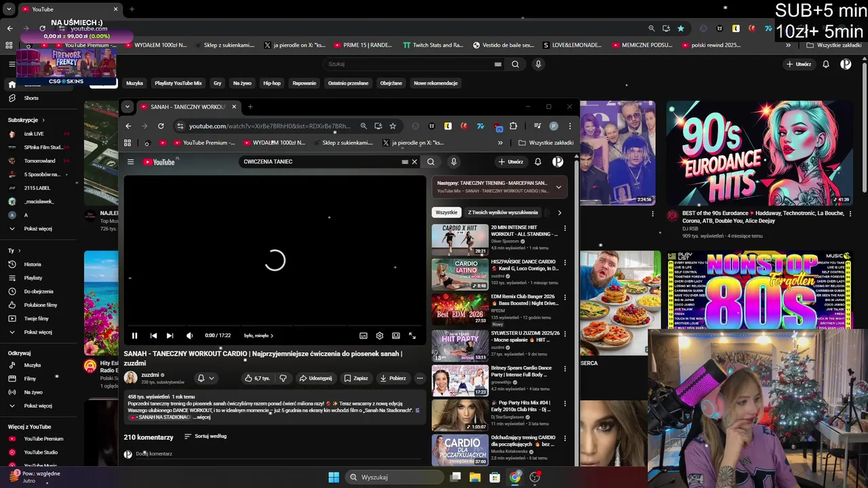Pause the SANAH video
Viewport: 868px width, 488px height.
[x=134, y=335]
